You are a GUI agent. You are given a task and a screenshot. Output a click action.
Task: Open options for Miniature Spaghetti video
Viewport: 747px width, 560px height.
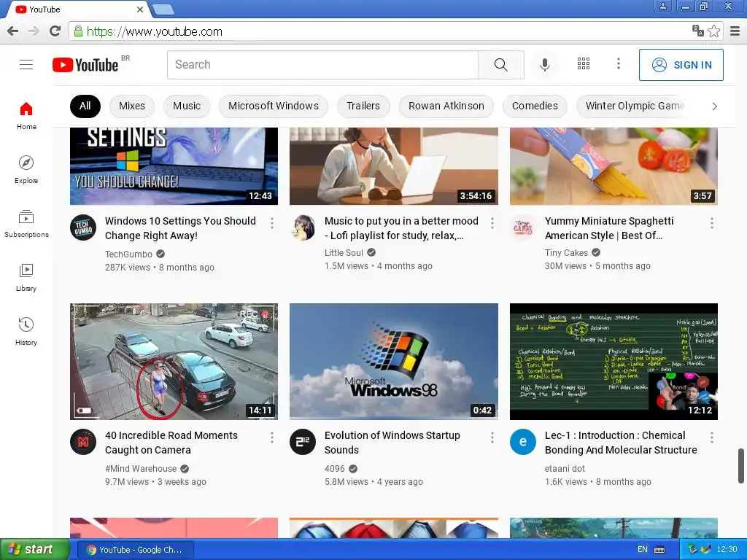[712, 223]
